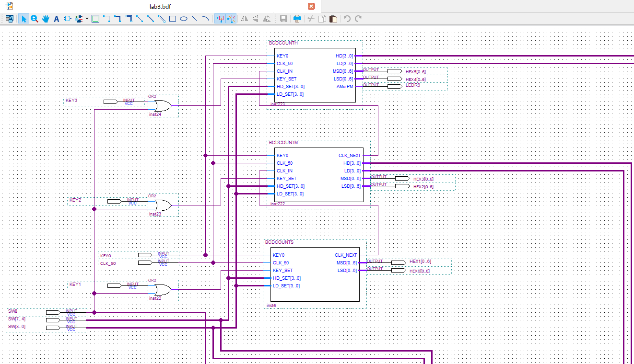Select the Orthogonal Bus tool
Screen dimensions: 634x364
(x=117, y=19)
